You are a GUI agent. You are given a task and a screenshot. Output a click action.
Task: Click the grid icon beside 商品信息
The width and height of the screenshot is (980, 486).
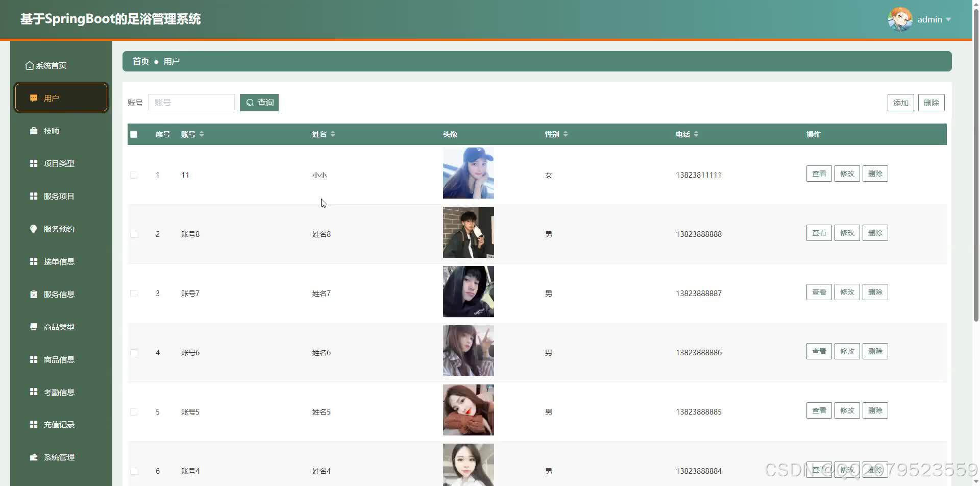(x=34, y=359)
